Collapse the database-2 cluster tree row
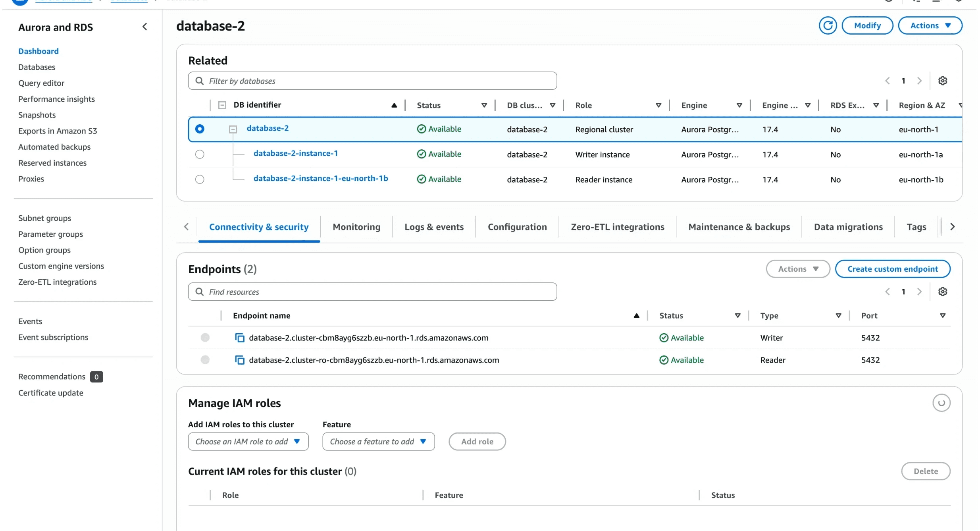This screenshot has height=531, width=980. click(233, 129)
